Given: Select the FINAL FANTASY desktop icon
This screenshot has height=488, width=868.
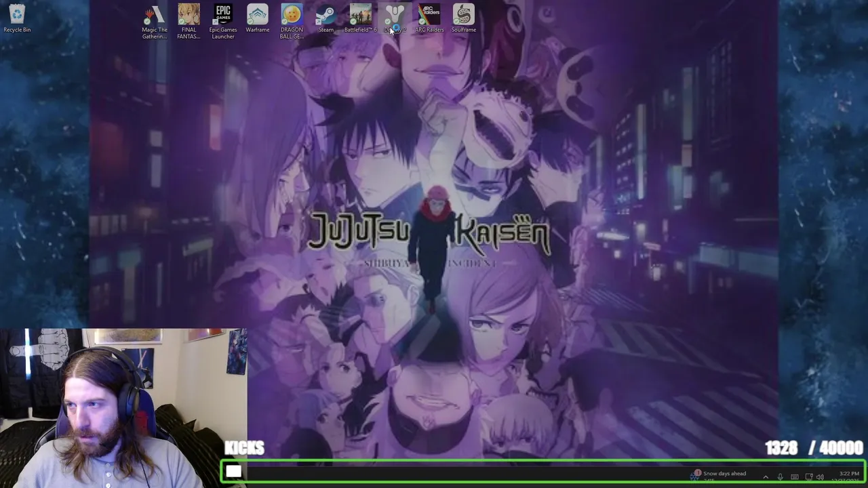Looking at the screenshot, I should (x=189, y=22).
